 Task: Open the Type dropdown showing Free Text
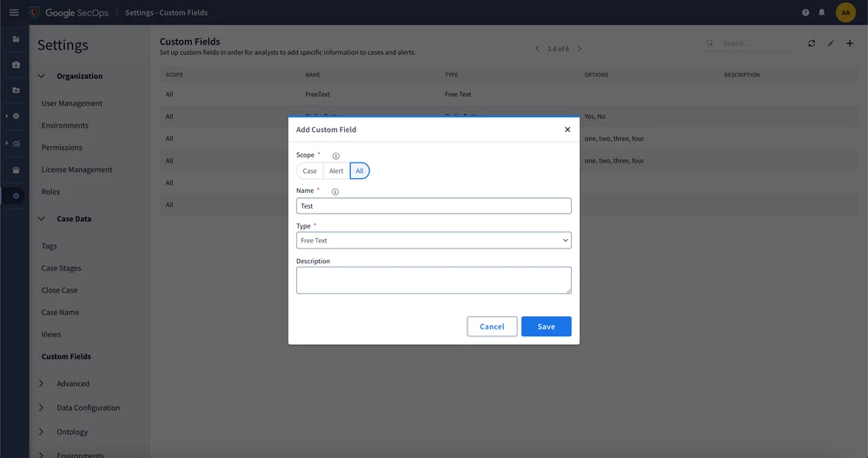434,241
